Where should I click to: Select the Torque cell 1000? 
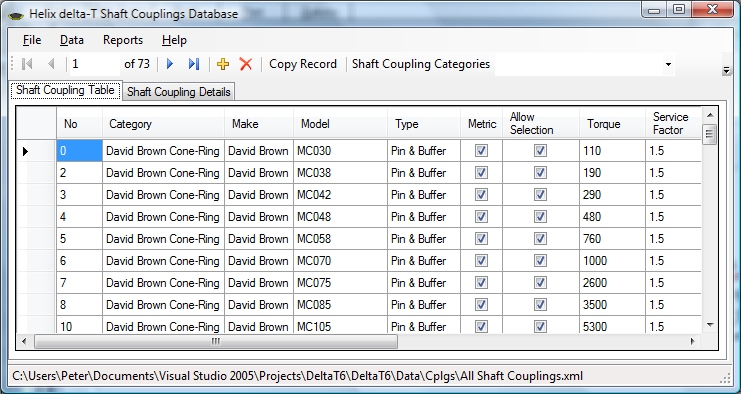pos(612,261)
